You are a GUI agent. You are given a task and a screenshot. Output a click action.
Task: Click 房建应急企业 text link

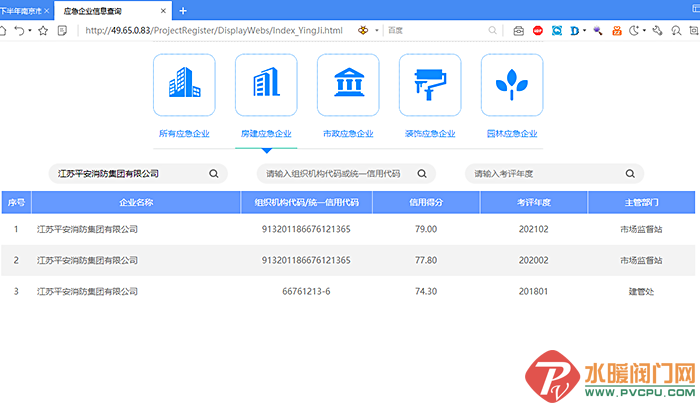tap(266, 133)
